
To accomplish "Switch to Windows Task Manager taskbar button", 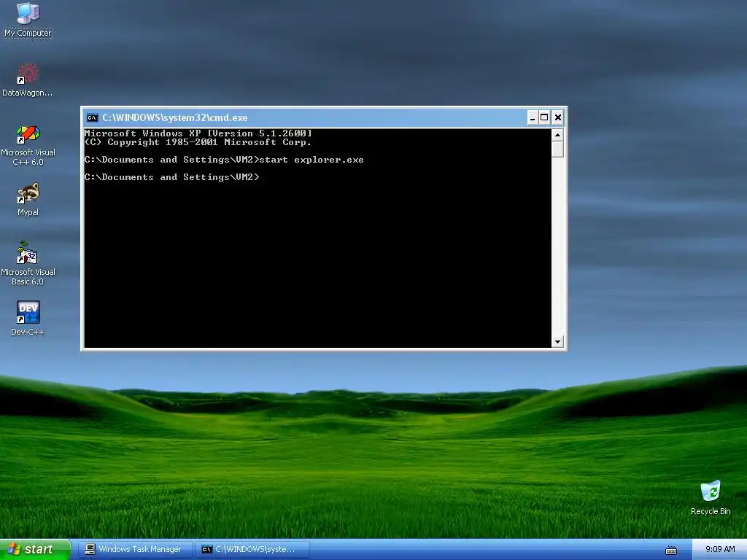I will 135,550.
